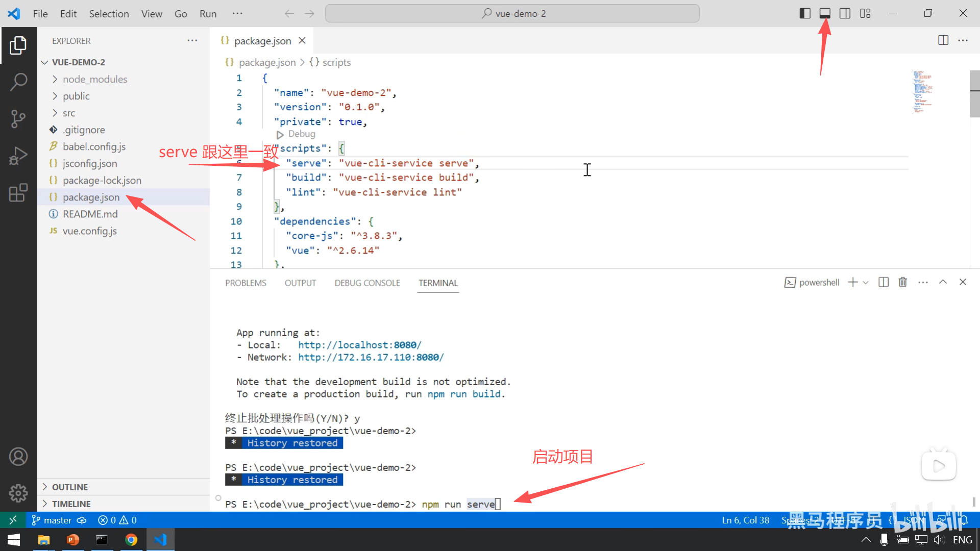The height and width of the screenshot is (551, 980).
Task: Open the Selection menu
Action: (109, 14)
